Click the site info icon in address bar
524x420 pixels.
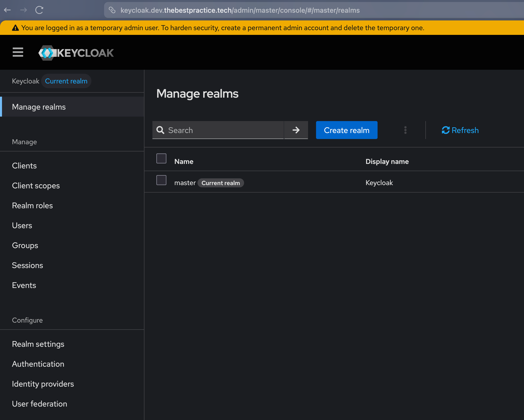[x=112, y=10]
